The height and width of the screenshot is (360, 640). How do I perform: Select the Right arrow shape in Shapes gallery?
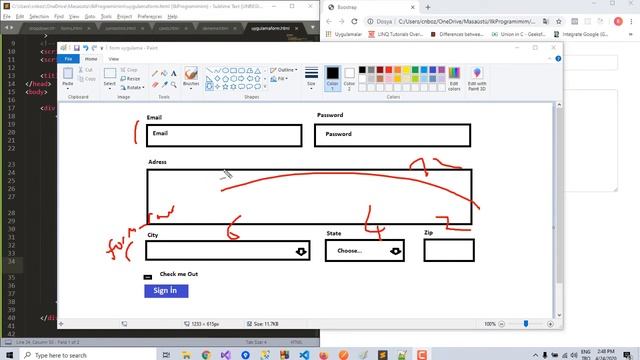coord(241,78)
